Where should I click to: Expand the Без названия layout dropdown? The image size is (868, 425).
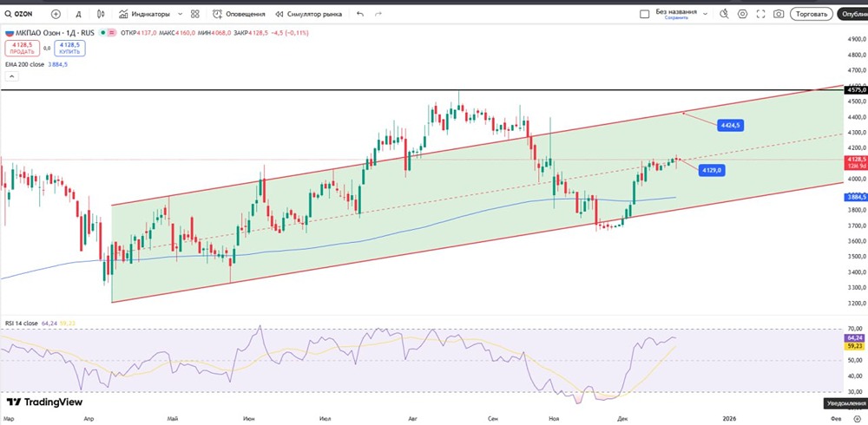[x=705, y=14]
